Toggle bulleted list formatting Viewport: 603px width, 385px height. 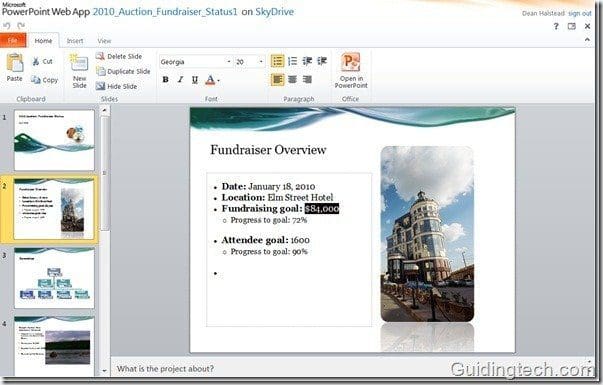tap(277, 61)
